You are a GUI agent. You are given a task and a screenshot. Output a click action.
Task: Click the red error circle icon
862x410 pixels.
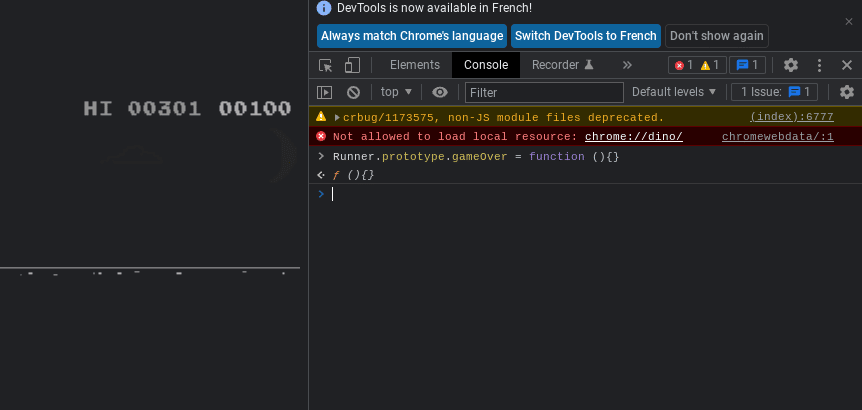[321, 136]
